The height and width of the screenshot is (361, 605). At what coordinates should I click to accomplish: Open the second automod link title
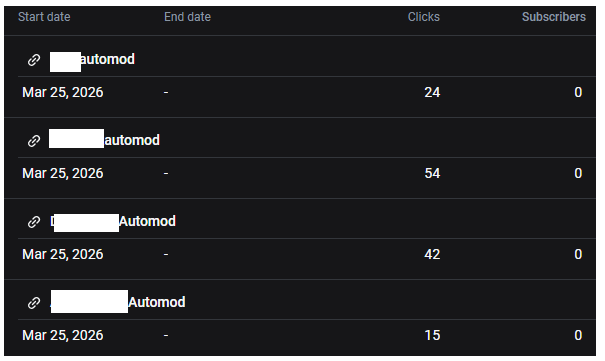[x=104, y=140]
